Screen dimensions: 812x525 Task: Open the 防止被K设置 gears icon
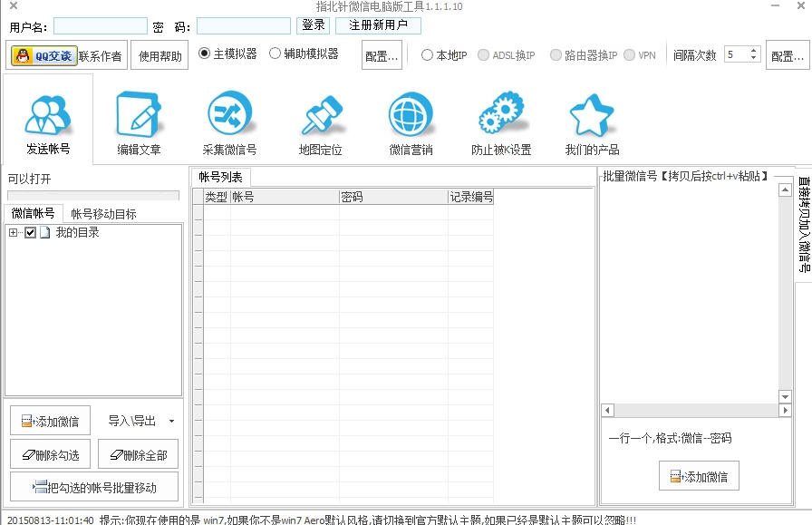click(501, 113)
